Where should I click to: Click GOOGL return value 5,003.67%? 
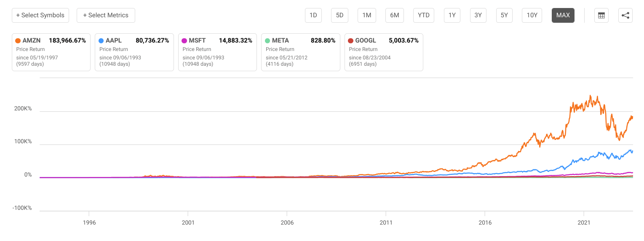coord(405,41)
